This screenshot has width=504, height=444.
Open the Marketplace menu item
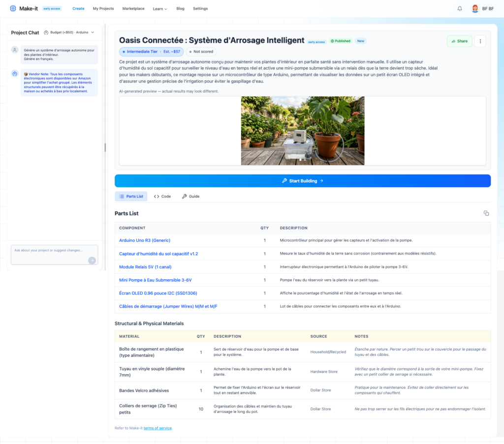tap(133, 9)
